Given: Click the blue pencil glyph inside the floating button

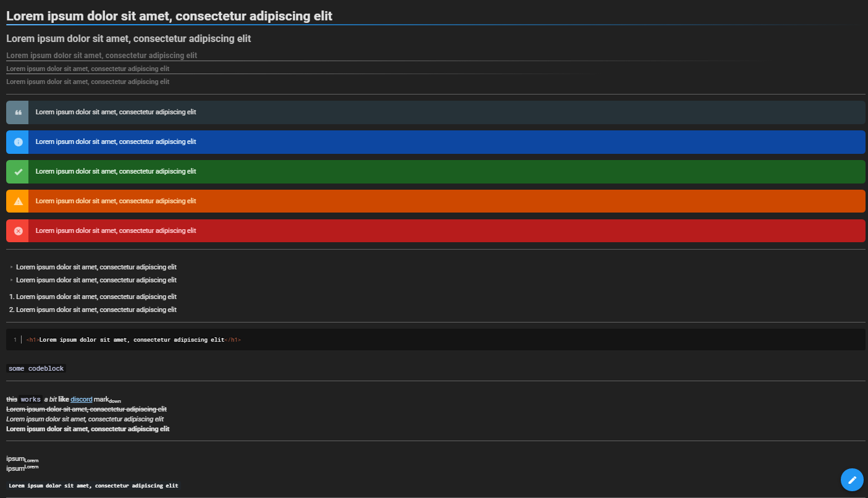Looking at the screenshot, I should pos(852,479).
